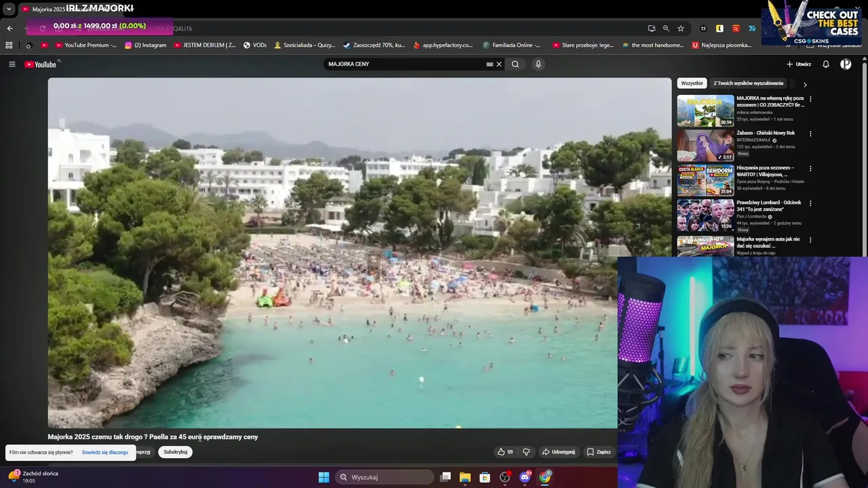Click the INTERNAZIOMALE channel name
The height and width of the screenshot is (488, 868).
(x=753, y=140)
